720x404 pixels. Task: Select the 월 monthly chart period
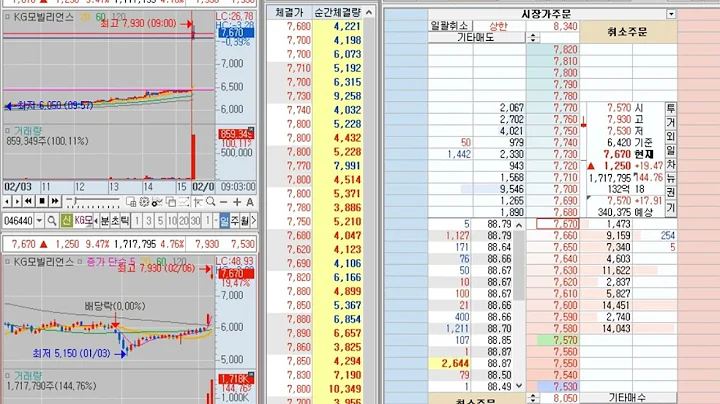click(x=245, y=221)
